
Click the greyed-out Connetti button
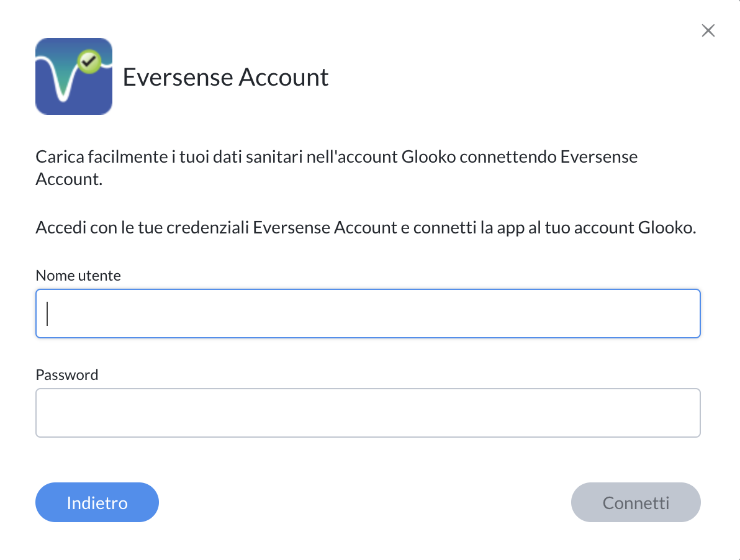click(x=636, y=502)
